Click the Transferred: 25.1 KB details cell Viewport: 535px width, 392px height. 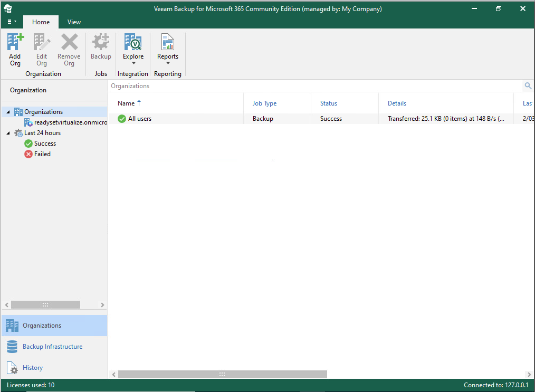(446, 119)
